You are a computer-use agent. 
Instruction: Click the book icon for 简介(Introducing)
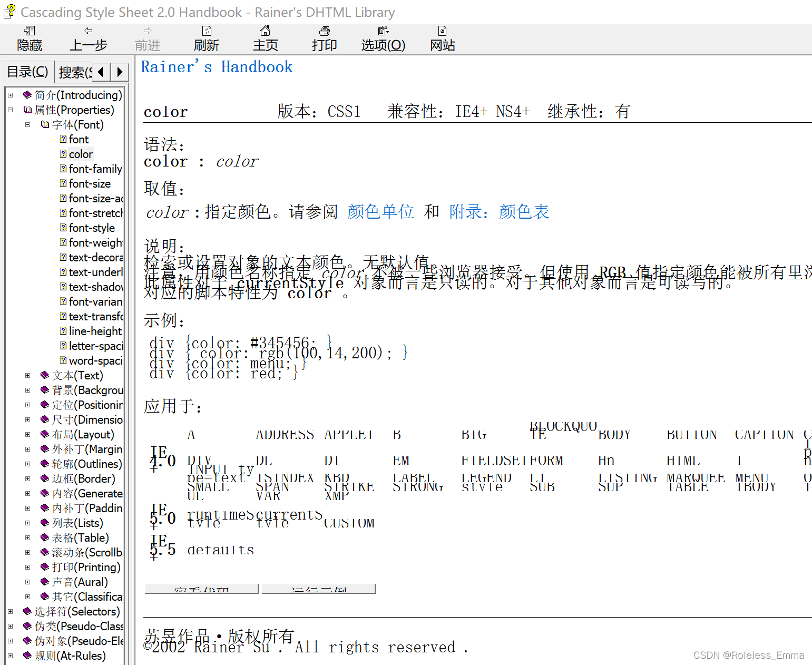(x=27, y=95)
